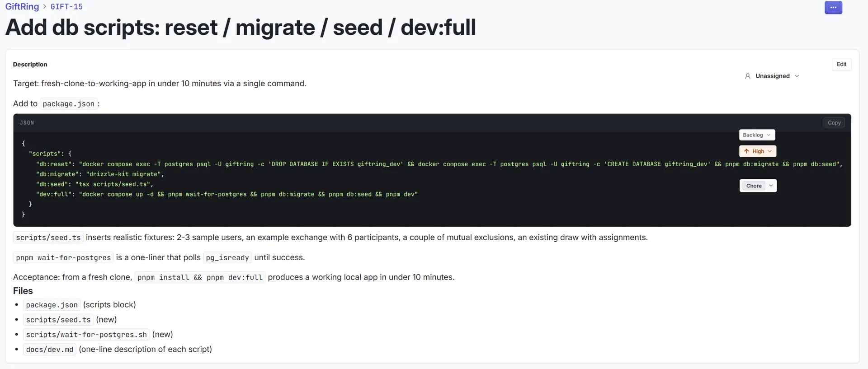This screenshot has height=369, width=868.
Task: Click docs/dev.md in the Files list
Action: point(50,350)
